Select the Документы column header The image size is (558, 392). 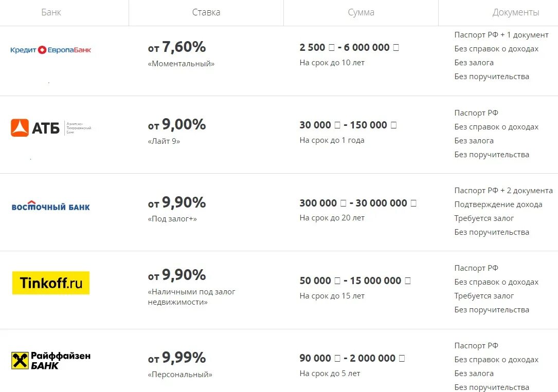(x=516, y=12)
